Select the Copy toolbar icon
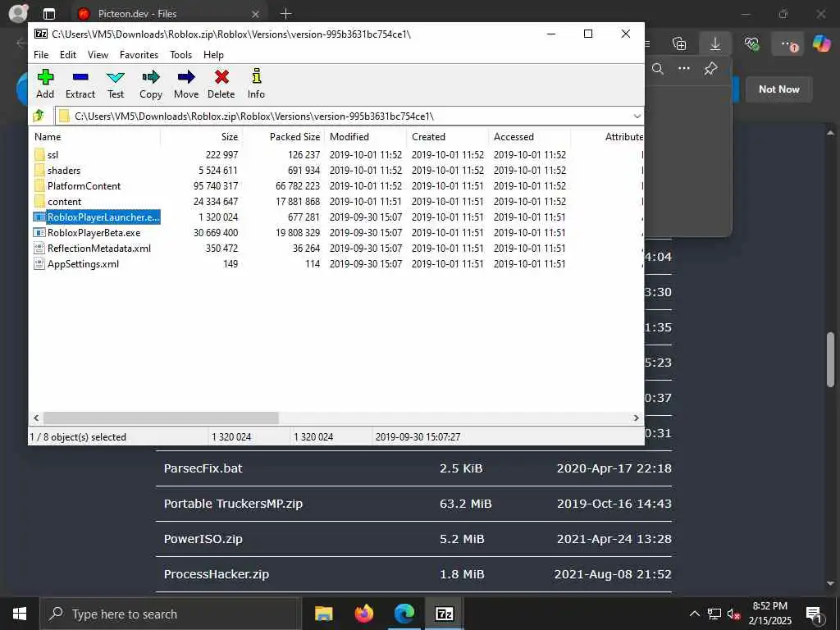 [151, 84]
